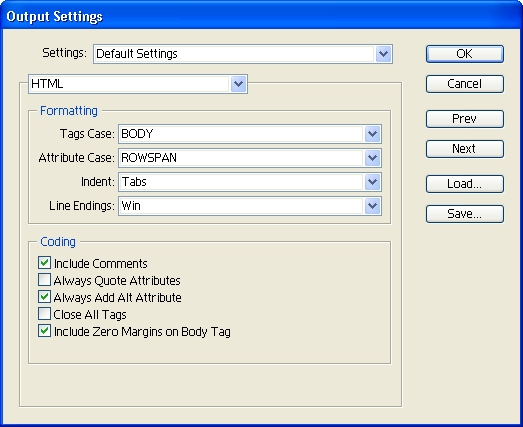Viewport: 523px width, 427px height.
Task: Go to the previous settings page with Prev
Action: point(465,119)
